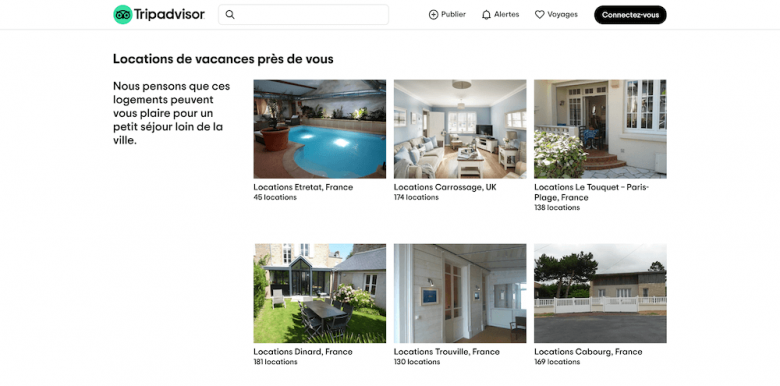Follow the Locations Cabourg, France link

point(588,352)
